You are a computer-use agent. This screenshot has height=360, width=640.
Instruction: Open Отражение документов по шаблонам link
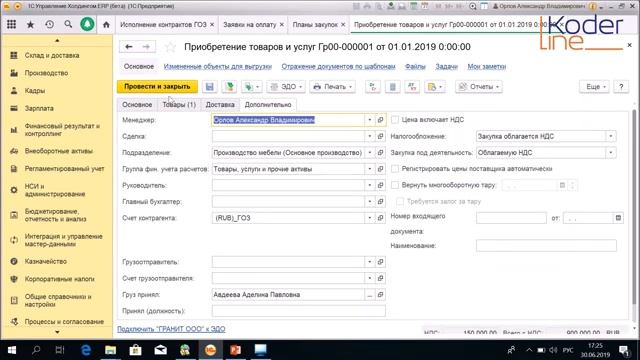tap(338, 67)
